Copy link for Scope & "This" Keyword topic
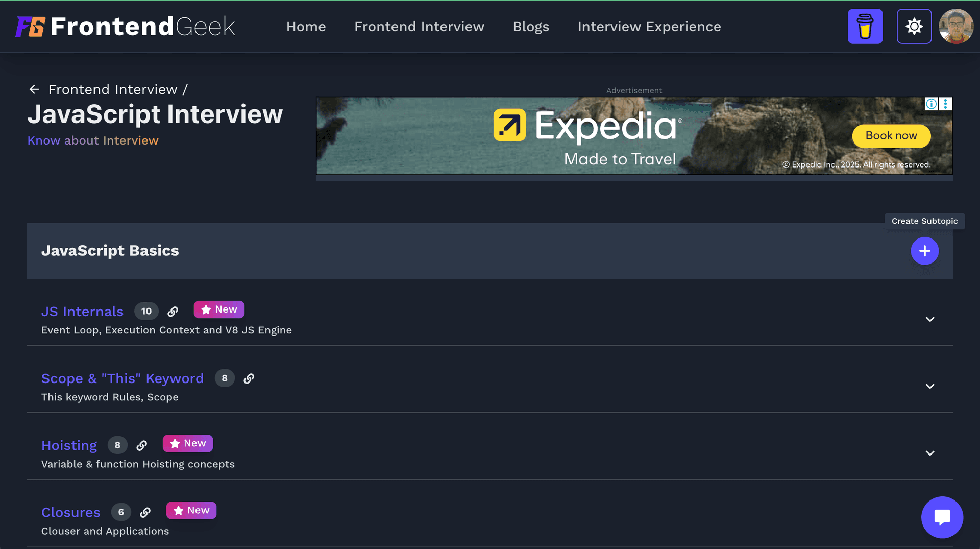980x549 pixels. tap(249, 378)
